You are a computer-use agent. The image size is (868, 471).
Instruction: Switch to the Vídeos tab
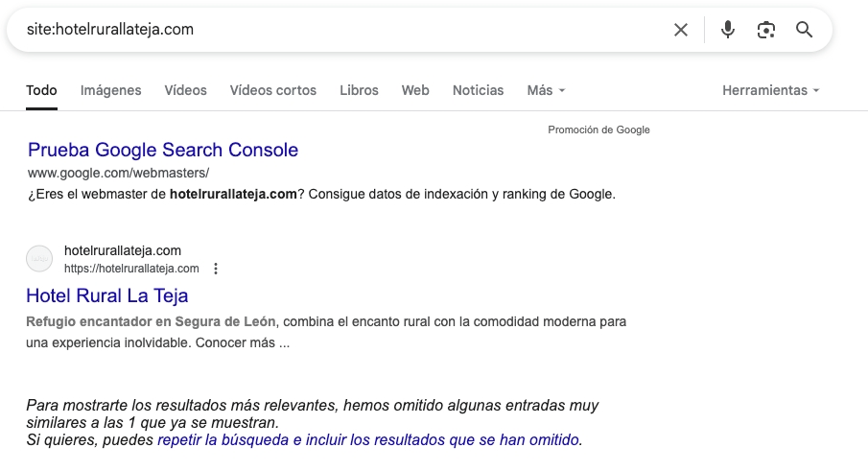pyautogui.click(x=185, y=90)
